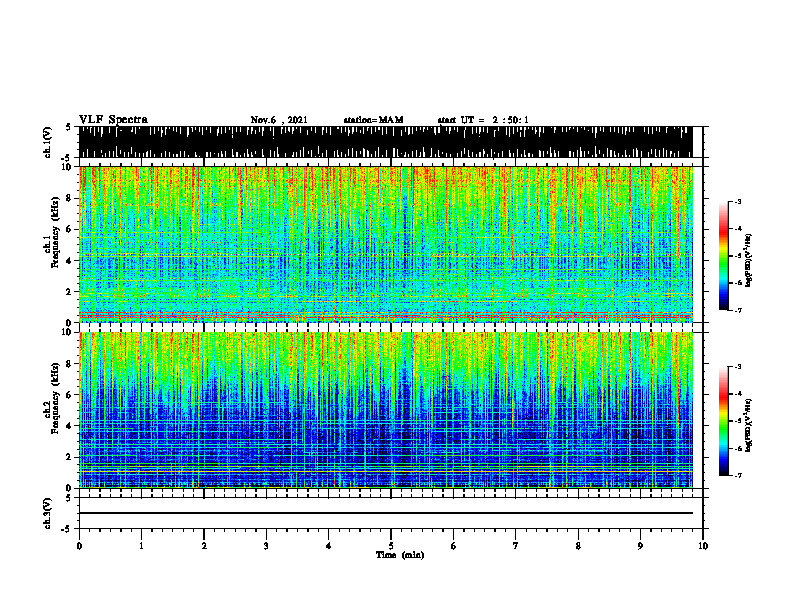This screenshot has height=612, width=792.
Task: Click the ch.1 colorbar "log(PSD)" label
Action: 749,261
